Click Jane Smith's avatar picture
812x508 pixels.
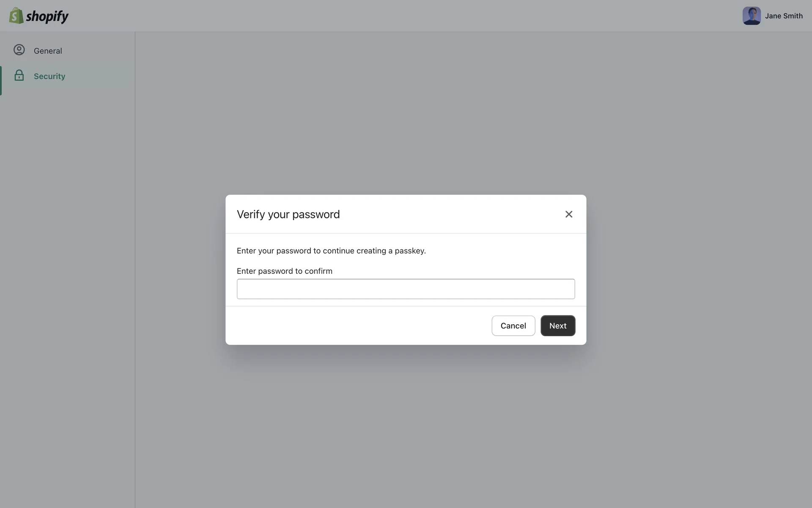click(751, 16)
